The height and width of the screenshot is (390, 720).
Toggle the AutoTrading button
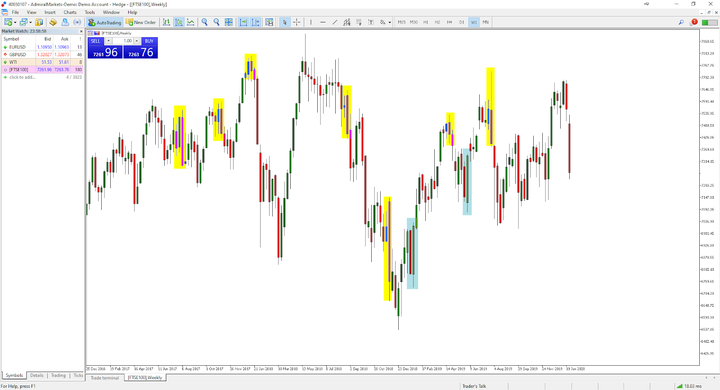click(105, 22)
